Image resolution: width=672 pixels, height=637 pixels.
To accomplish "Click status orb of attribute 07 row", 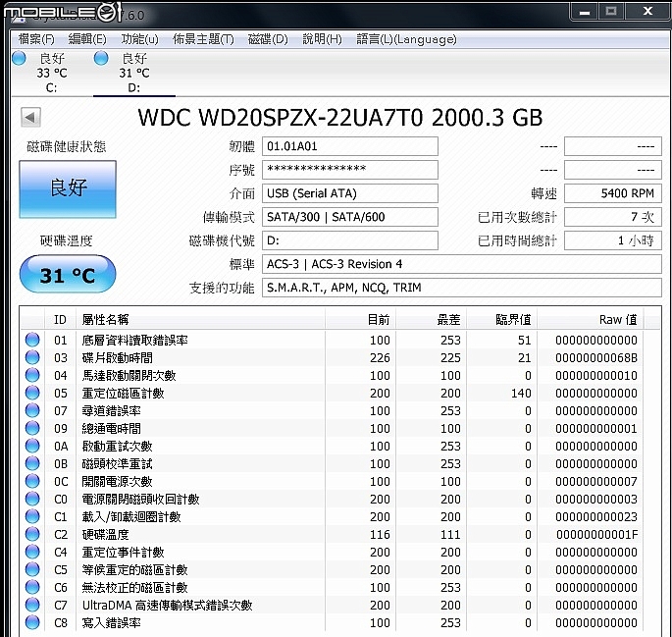I will (32, 410).
